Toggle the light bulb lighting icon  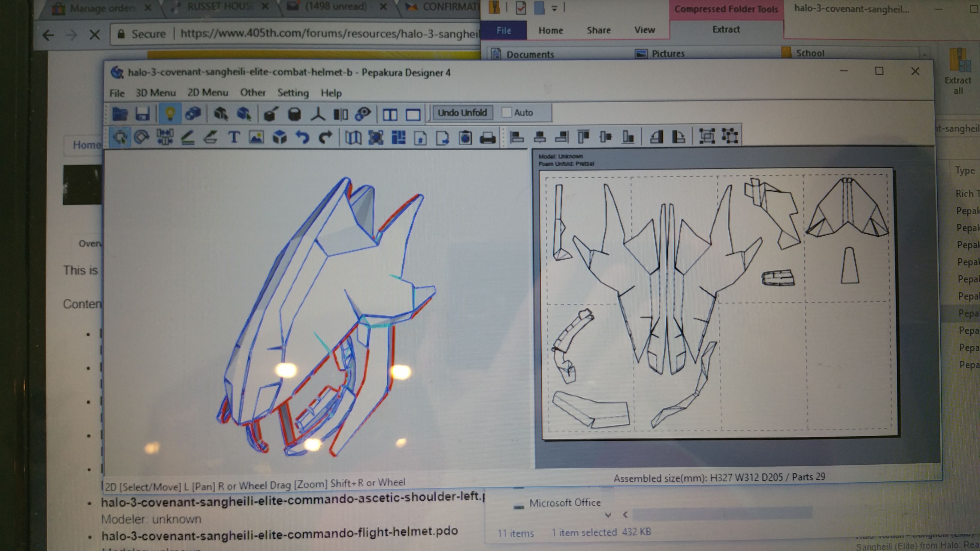click(170, 114)
